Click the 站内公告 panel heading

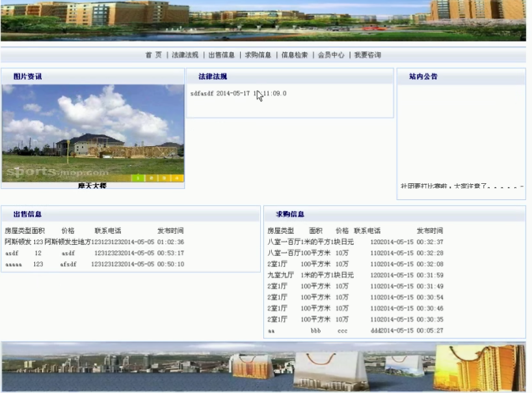423,77
